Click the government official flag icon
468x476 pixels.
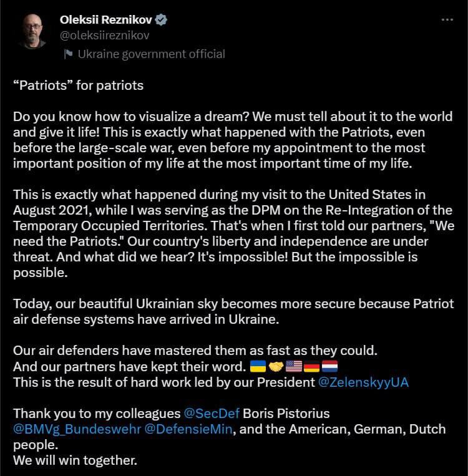[x=67, y=54]
